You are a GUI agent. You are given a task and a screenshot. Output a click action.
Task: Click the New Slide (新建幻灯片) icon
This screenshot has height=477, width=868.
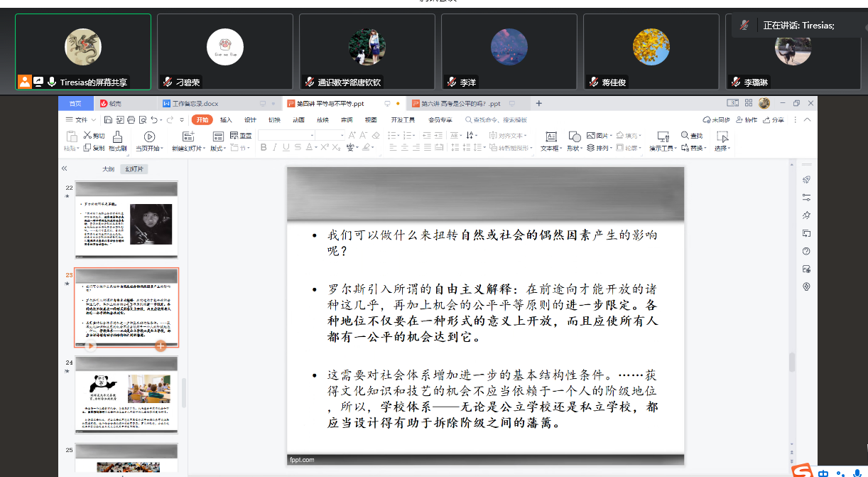click(188, 136)
